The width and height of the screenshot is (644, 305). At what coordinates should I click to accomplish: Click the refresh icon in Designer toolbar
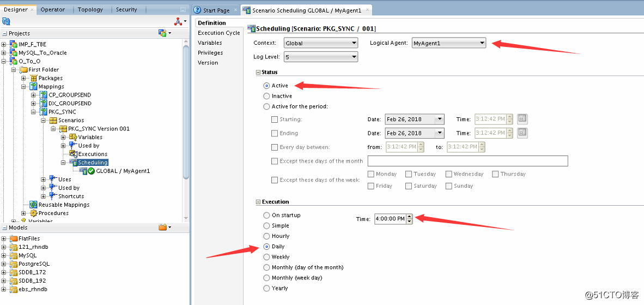click(x=6, y=21)
